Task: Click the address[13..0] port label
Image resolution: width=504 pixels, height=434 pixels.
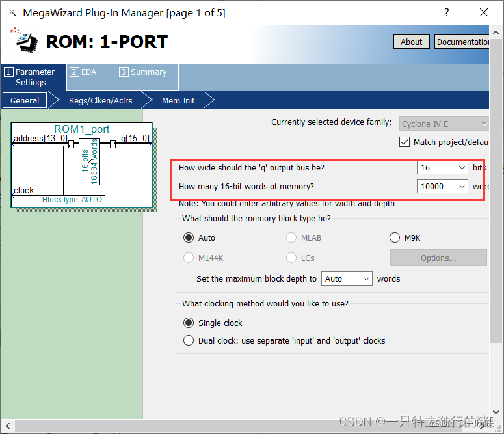Action: point(40,139)
